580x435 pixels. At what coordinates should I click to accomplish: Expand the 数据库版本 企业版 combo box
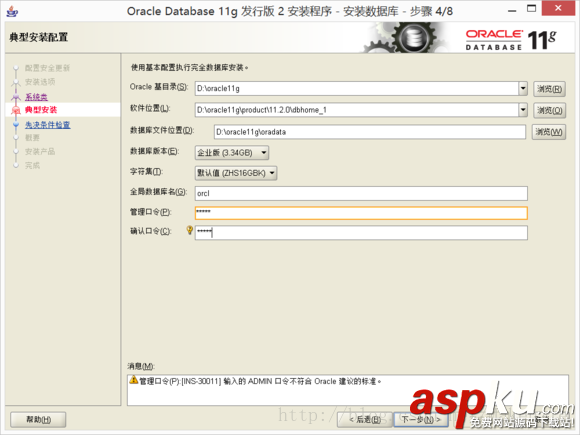pyautogui.click(x=232, y=153)
